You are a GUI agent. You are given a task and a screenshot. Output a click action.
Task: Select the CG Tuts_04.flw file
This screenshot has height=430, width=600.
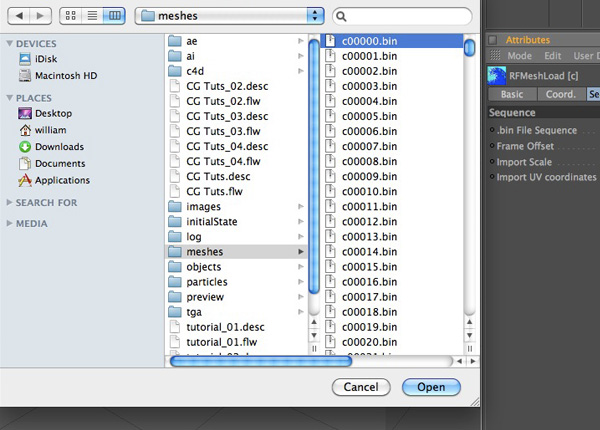(x=236, y=161)
